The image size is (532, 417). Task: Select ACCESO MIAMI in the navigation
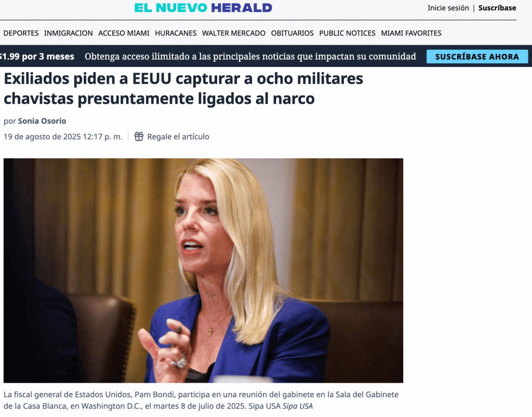tap(124, 33)
